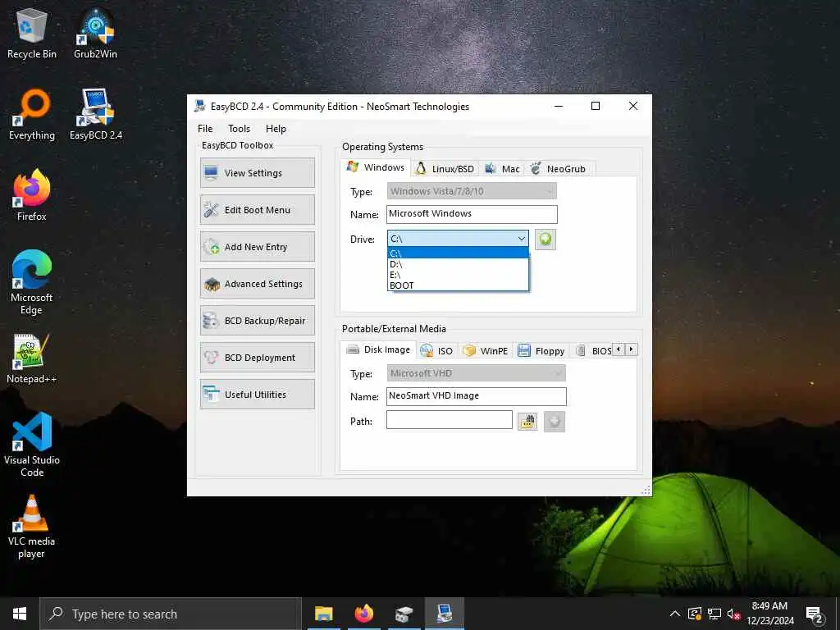Open the Edit Boot Menu section

257,209
